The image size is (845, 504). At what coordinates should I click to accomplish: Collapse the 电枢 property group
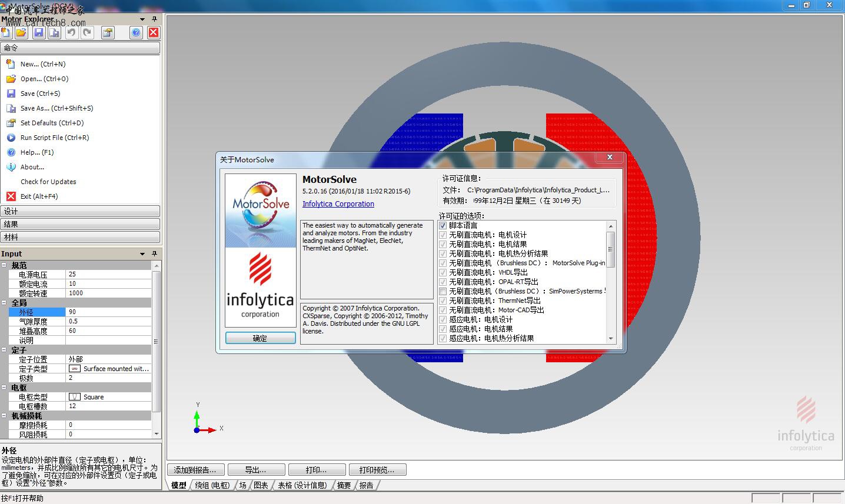point(4,388)
